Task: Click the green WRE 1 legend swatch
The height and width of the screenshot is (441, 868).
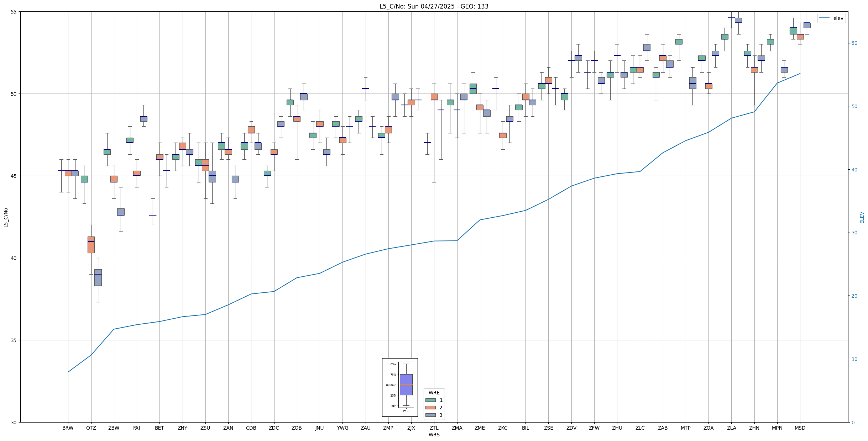Action: (x=430, y=400)
